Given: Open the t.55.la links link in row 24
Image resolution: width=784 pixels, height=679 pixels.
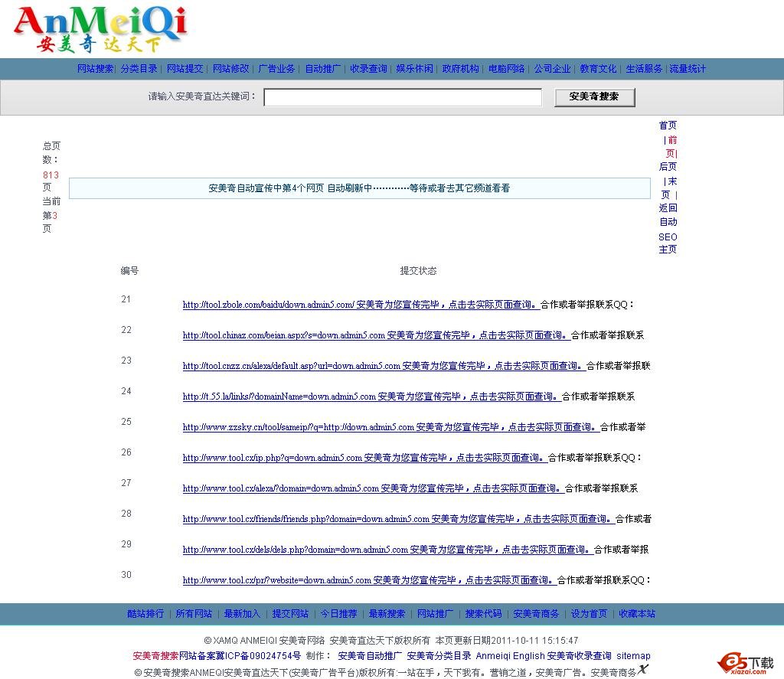Looking at the screenshot, I should pos(371,396).
